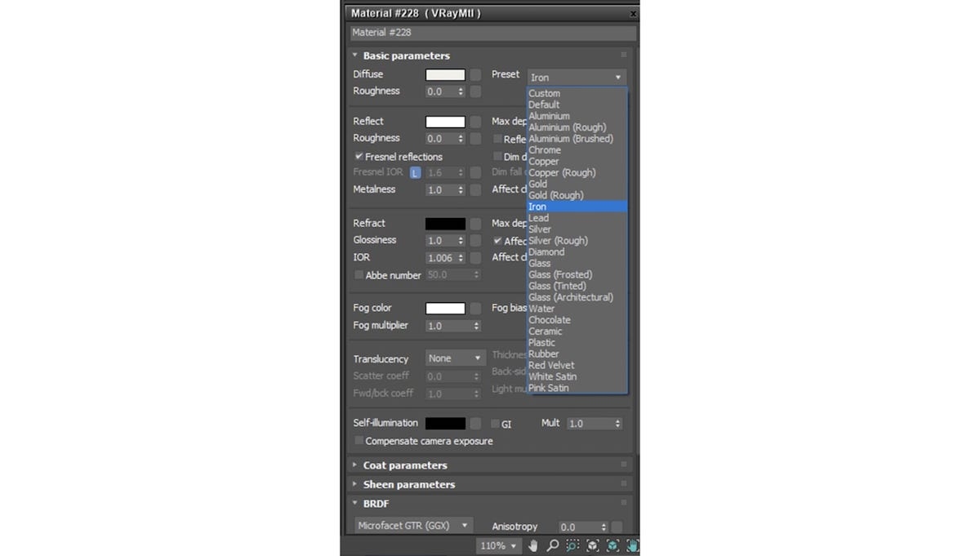Enable Fresnel reflections

[358, 156]
